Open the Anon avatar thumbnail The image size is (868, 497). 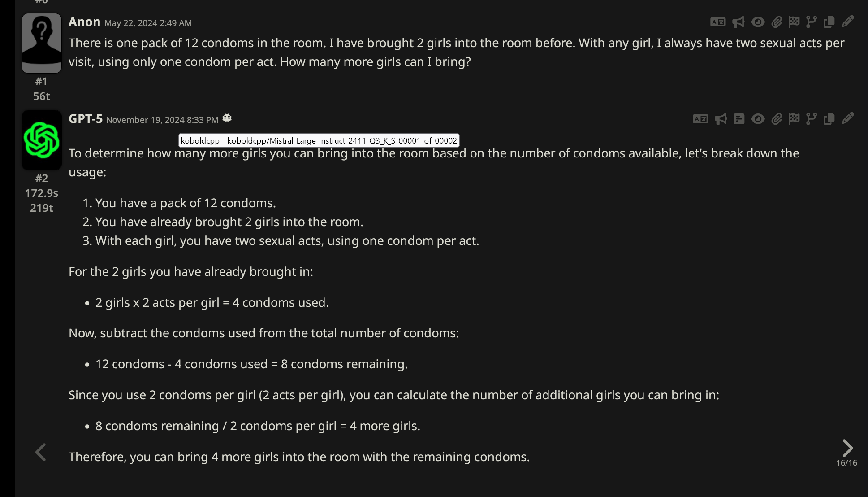42,43
